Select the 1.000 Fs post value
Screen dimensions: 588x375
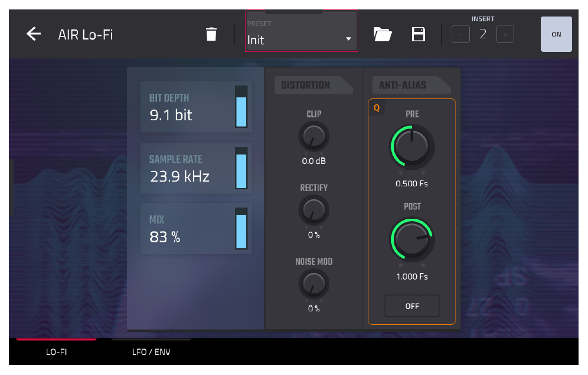click(x=411, y=277)
